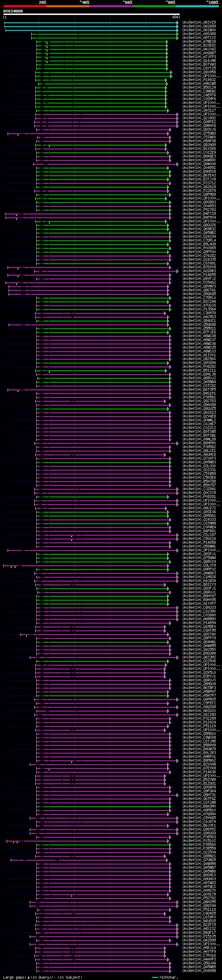Click hit label UniRef100_Q14JN8
Image resolution: width=222 pixels, height=980 pixels.
point(199,60)
